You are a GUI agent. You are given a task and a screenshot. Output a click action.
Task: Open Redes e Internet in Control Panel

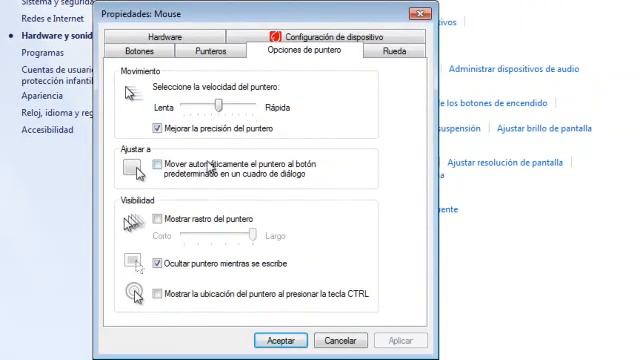tap(53, 19)
